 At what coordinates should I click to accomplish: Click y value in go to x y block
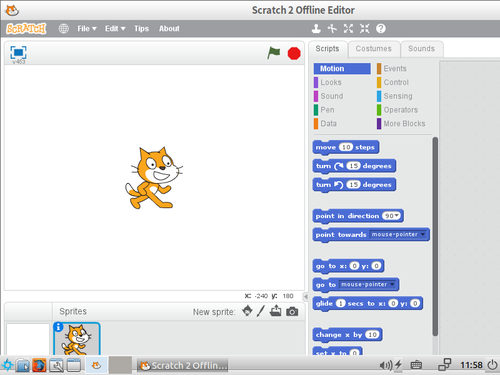coord(376,266)
